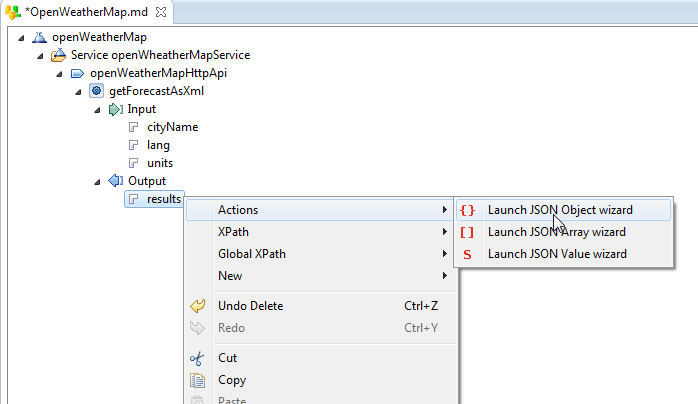Open the New submenu

click(318, 276)
